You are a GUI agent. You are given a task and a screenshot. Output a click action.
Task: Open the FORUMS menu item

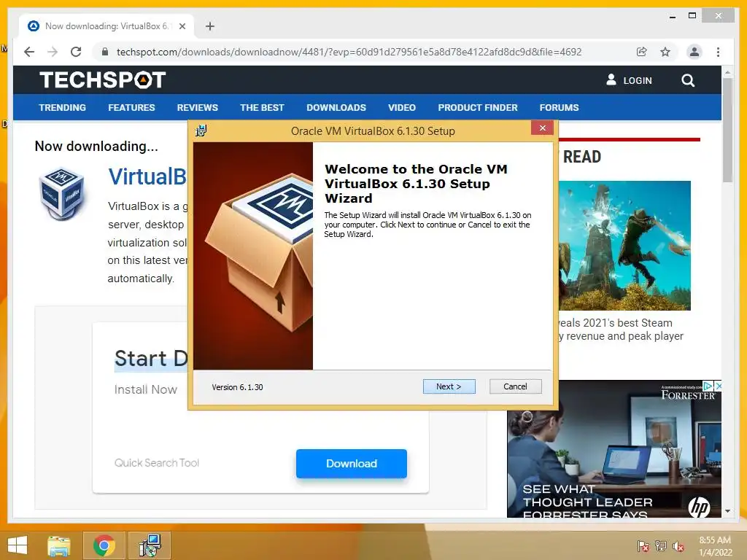click(x=559, y=108)
